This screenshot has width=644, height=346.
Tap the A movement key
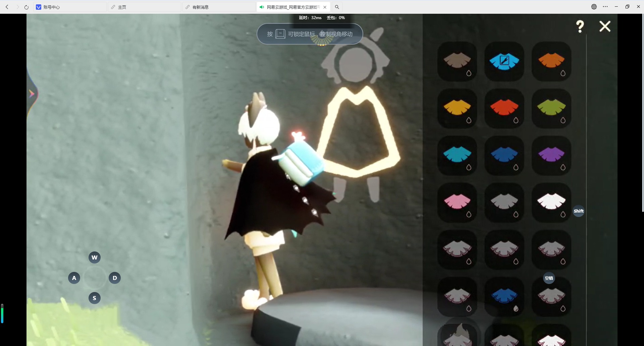[74, 278]
